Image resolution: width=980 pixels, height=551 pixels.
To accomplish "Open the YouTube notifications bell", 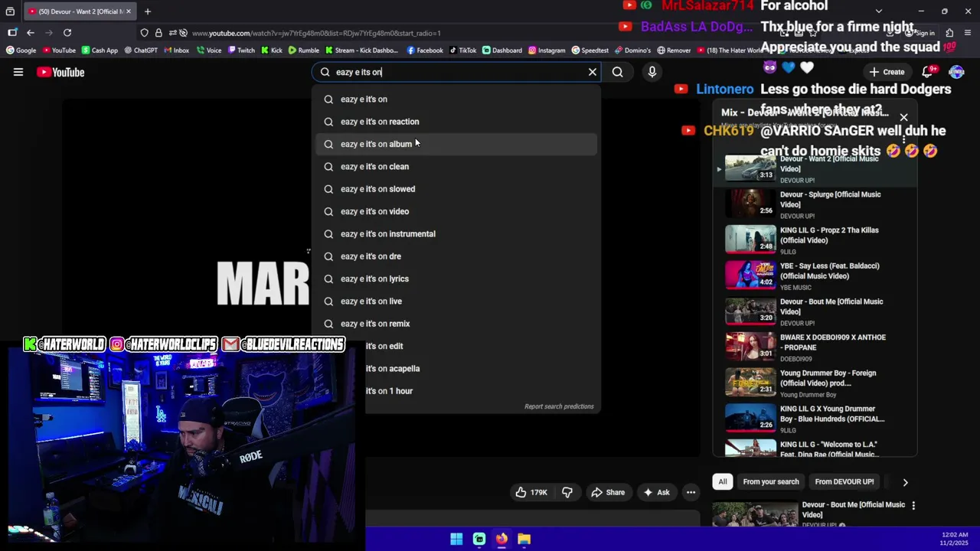I will pyautogui.click(x=927, y=72).
